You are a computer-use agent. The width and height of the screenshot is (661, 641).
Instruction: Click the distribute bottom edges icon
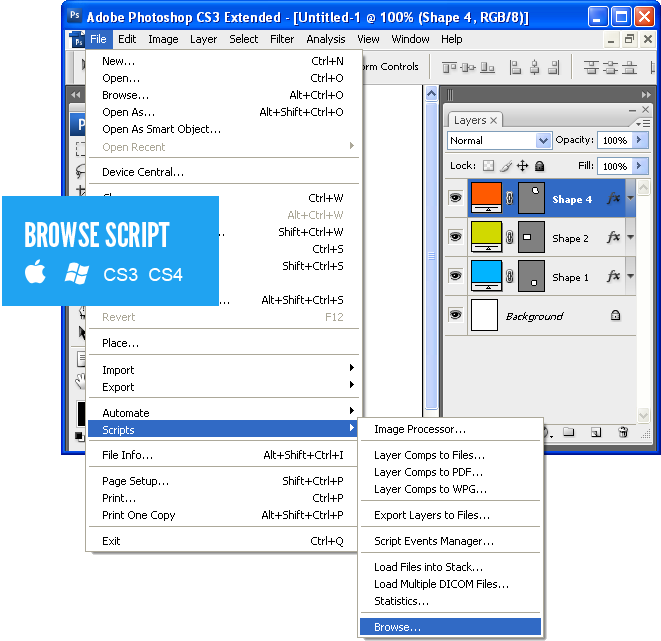click(629, 67)
